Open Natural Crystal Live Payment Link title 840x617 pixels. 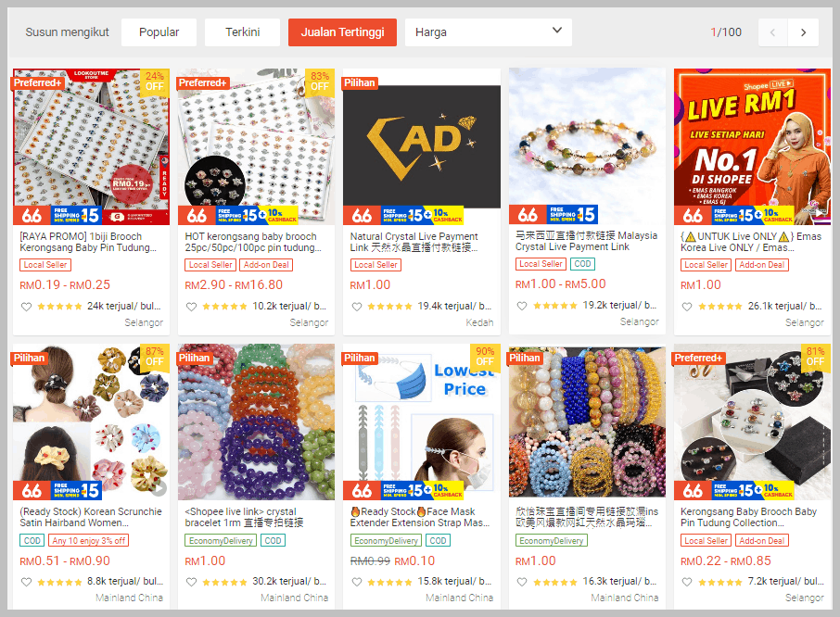click(414, 242)
